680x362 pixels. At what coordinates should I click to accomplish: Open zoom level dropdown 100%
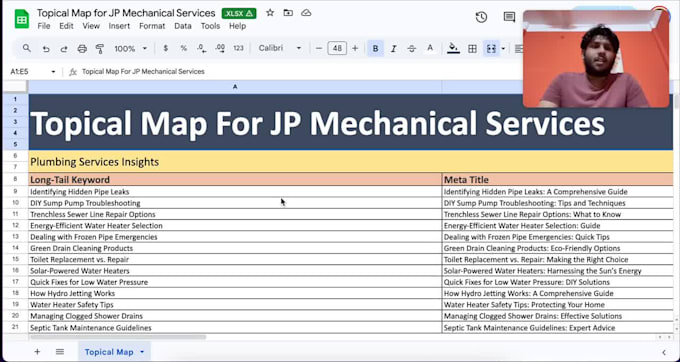pos(131,49)
